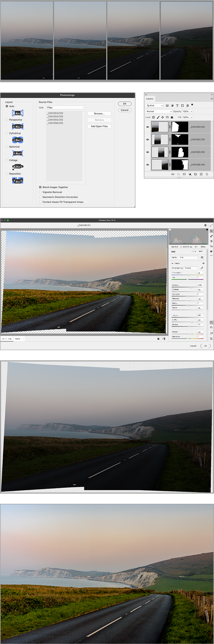214x644 pixels.
Task: Uncheck Blend Images Together
Action: click(x=40, y=187)
